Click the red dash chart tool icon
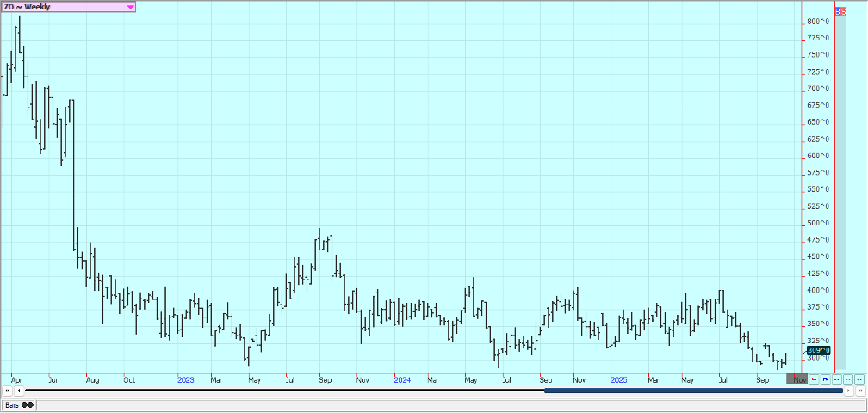 tap(859, 379)
